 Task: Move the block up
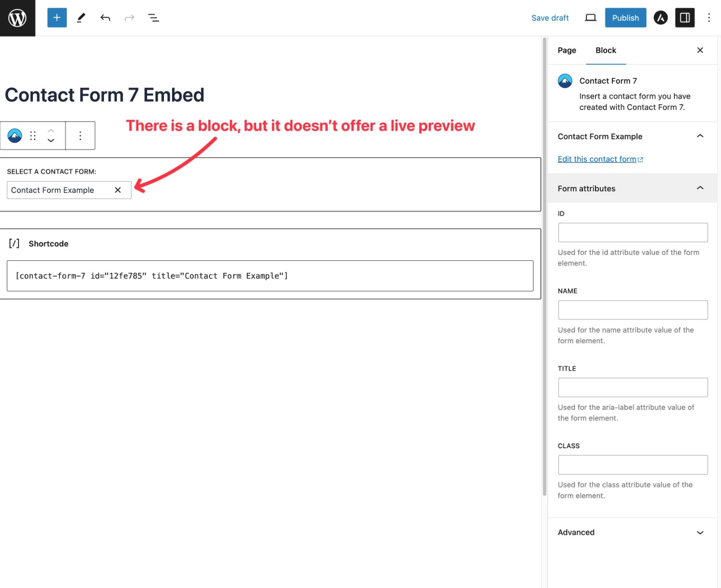[51, 131]
